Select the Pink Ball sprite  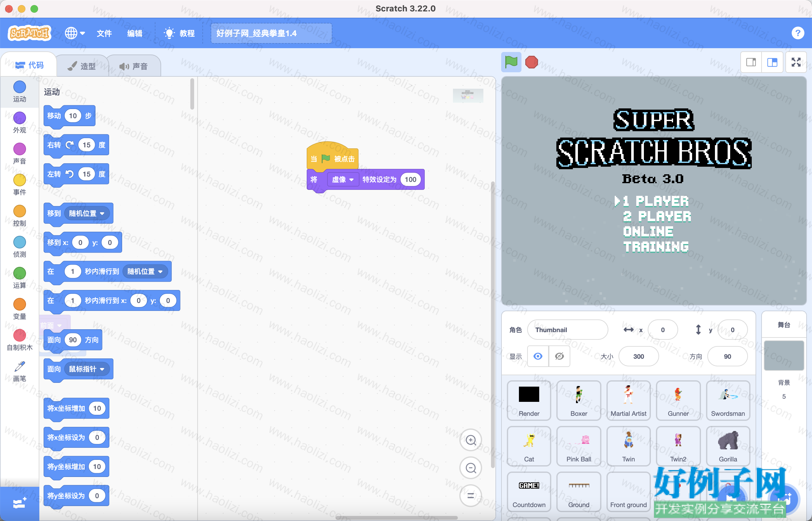point(579,446)
